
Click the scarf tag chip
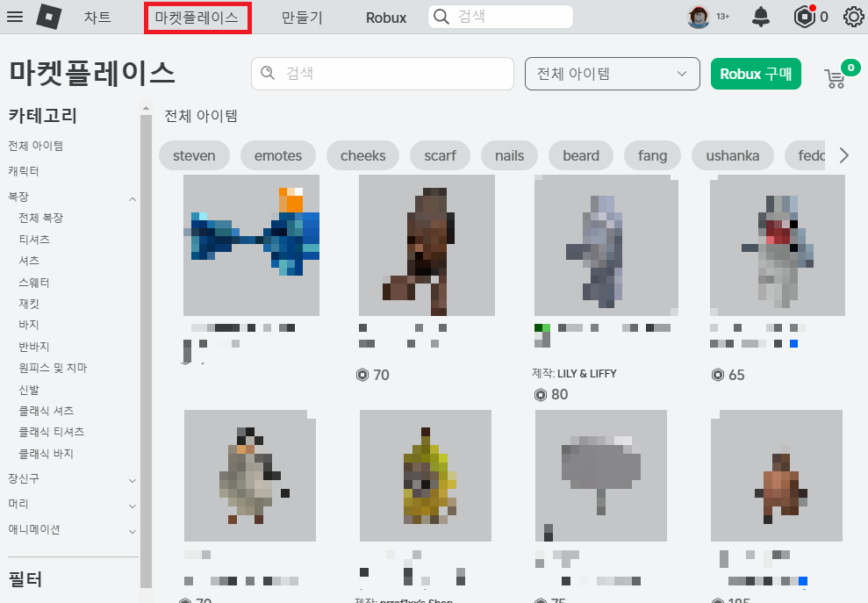pyautogui.click(x=440, y=155)
